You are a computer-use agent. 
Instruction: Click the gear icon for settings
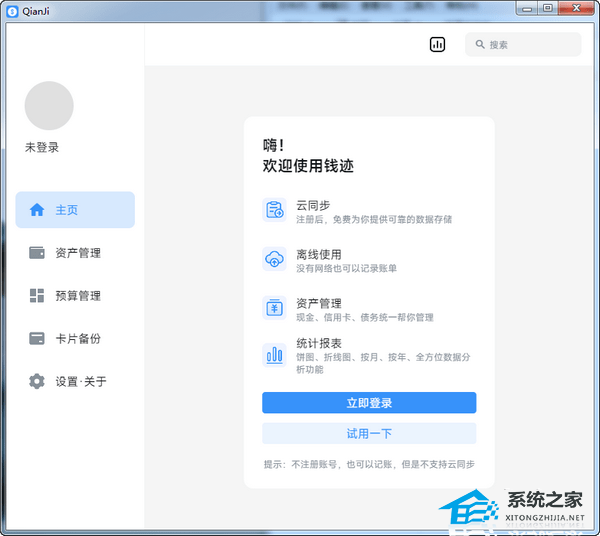(x=37, y=381)
